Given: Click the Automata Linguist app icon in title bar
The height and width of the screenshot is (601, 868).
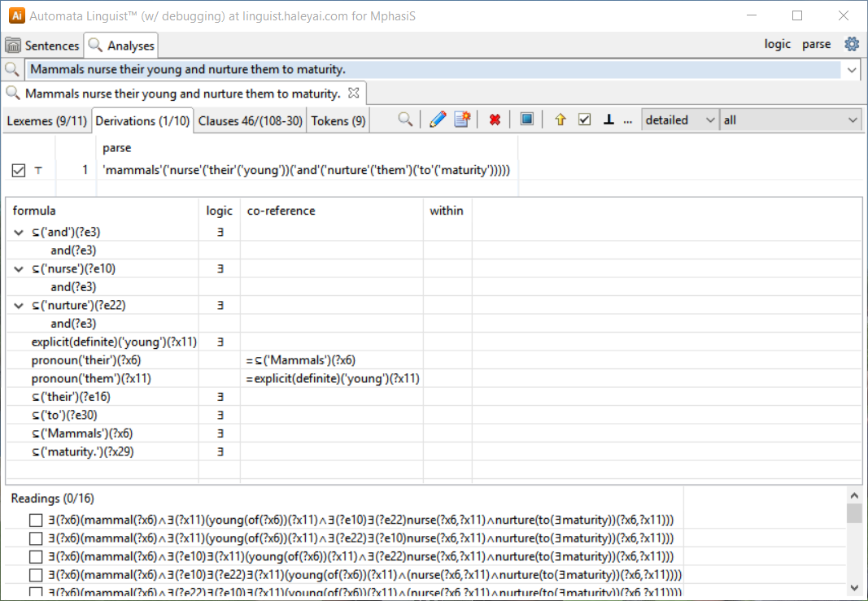Looking at the screenshot, I should click(16, 15).
